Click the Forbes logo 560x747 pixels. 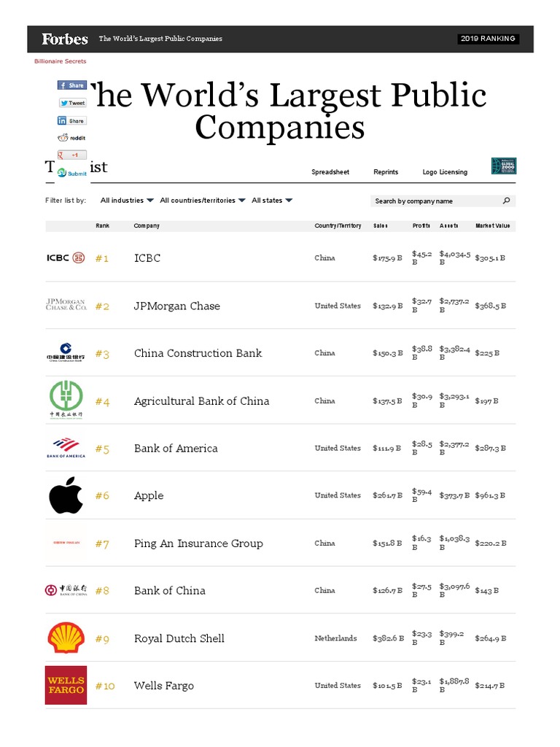(65, 39)
